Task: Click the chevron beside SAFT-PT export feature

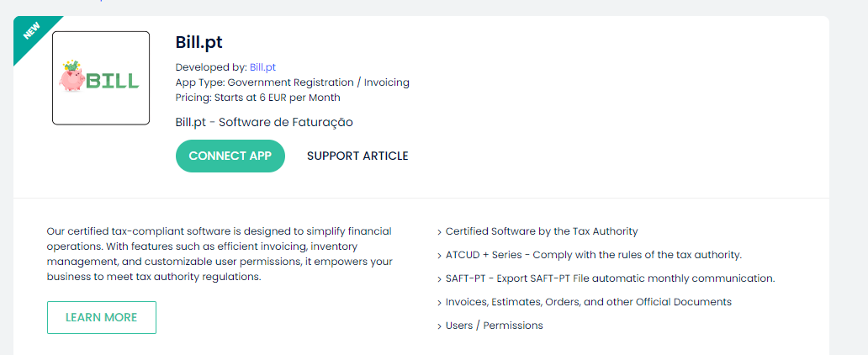Action: click(x=439, y=279)
